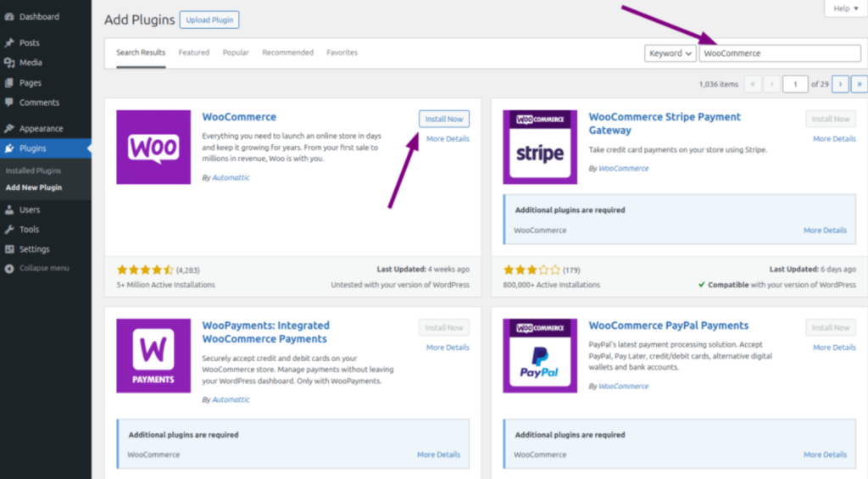868x479 pixels.
Task: Click the 800,000+ Active Installations text
Action: point(551,285)
